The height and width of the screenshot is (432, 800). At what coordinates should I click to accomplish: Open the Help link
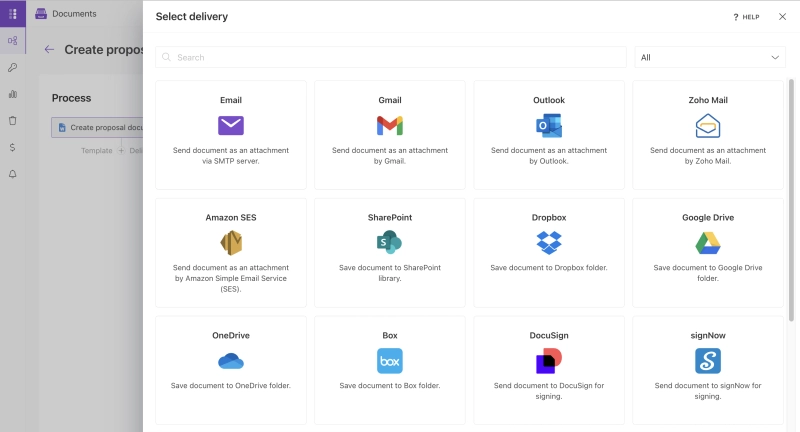point(746,17)
